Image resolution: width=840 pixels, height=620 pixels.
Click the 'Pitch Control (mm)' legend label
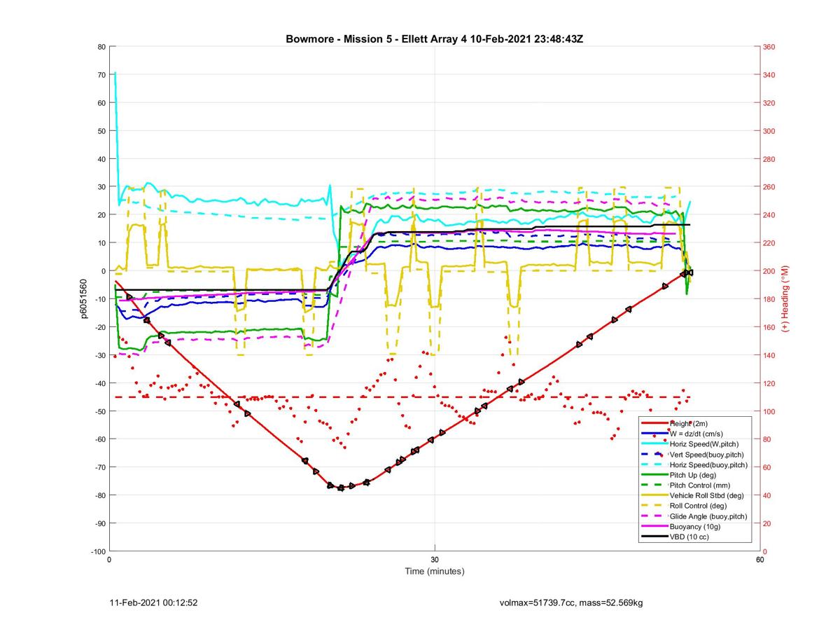tap(700, 485)
